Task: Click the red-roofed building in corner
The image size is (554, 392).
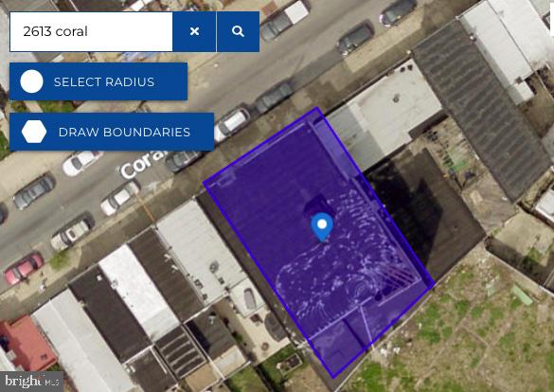Action: [27, 342]
